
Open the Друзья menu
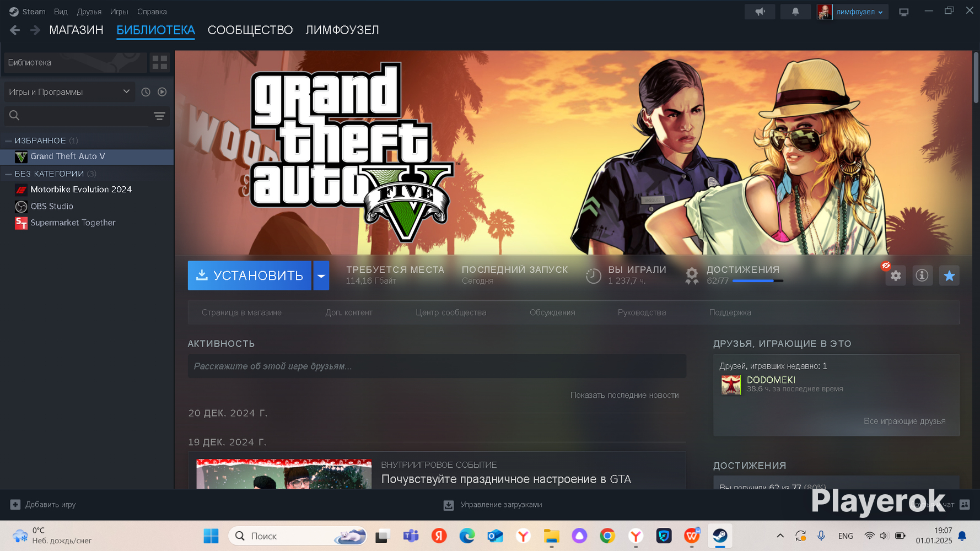[x=89, y=12]
